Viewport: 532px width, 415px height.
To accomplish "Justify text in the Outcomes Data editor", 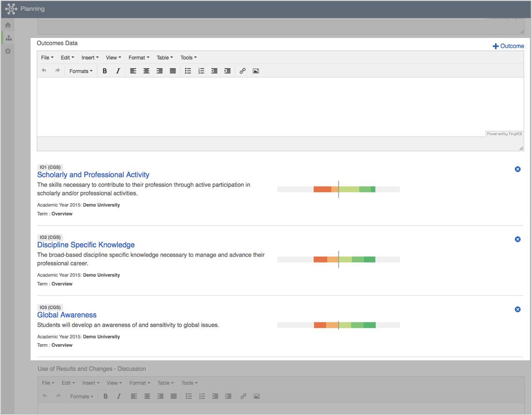I will tap(173, 71).
